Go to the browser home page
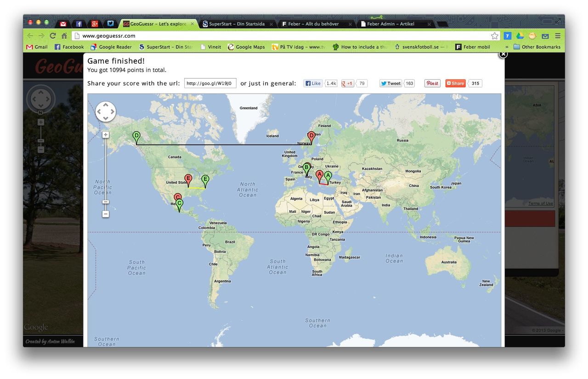Image resolution: width=588 pixels, height=379 pixels. pos(64,36)
